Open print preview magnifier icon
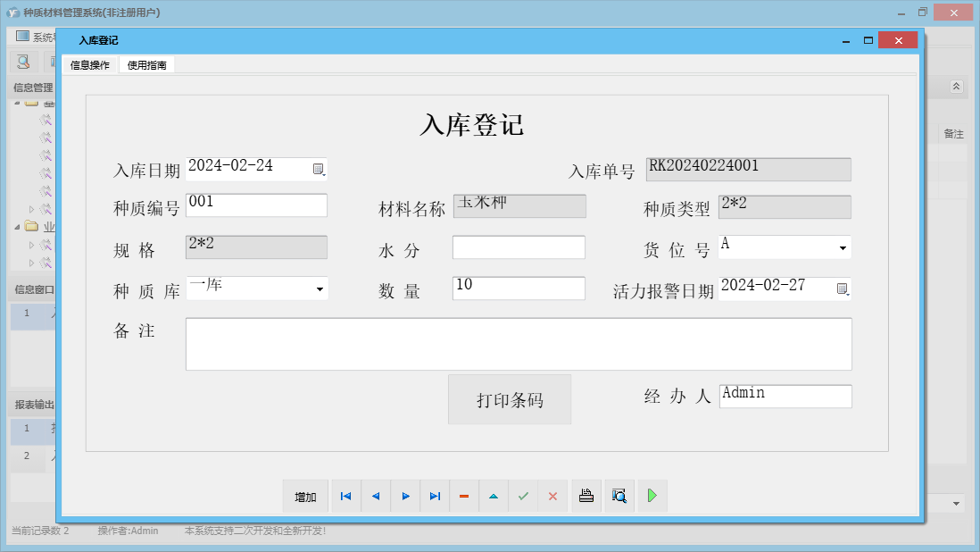Image resolution: width=980 pixels, height=552 pixels. (x=619, y=496)
